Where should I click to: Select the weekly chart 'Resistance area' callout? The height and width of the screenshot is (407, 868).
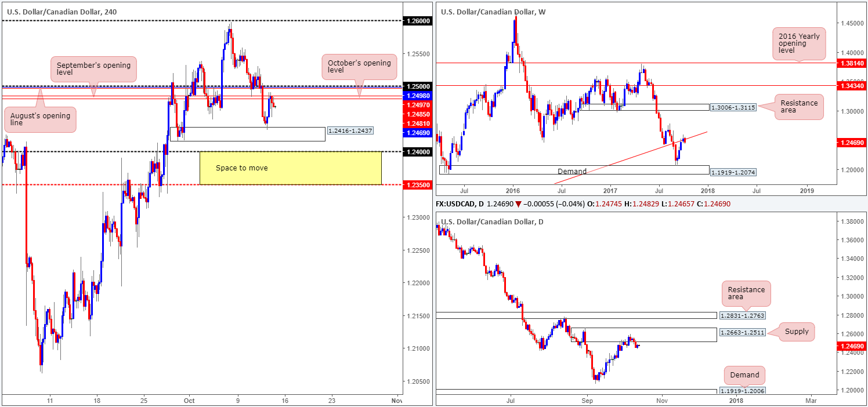(x=799, y=107)
